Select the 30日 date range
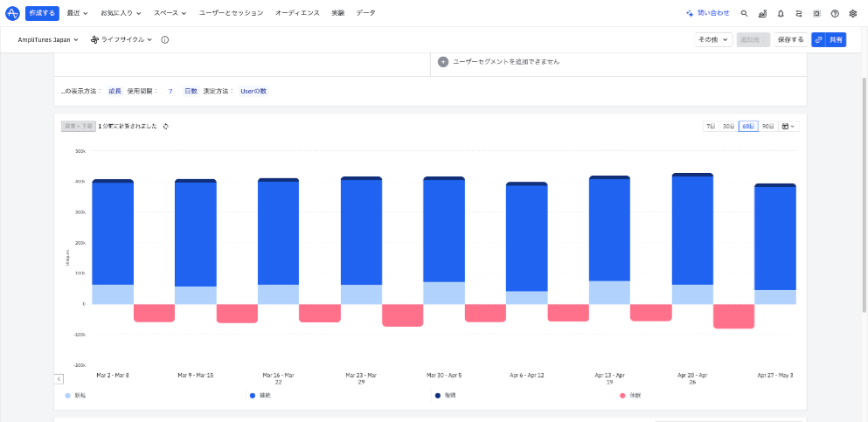Image resolution: width=868 pixels, height=422 pixels. [728, 127]
